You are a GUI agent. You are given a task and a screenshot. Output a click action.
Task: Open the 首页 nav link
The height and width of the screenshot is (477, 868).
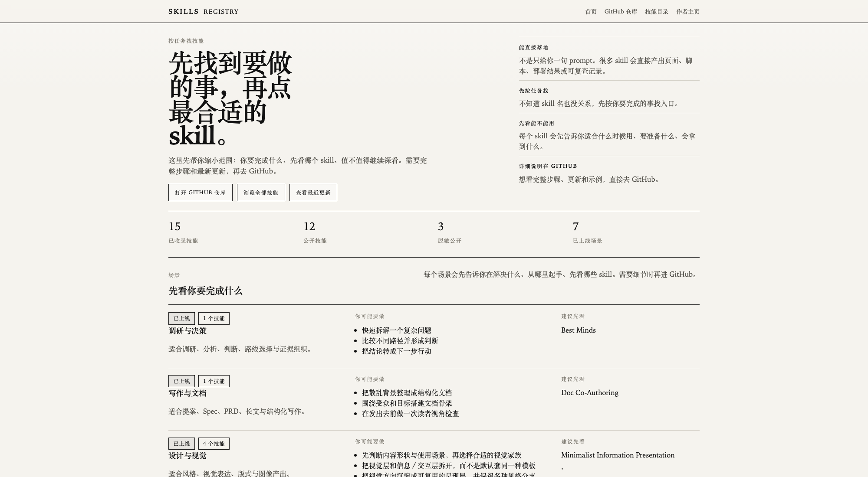pos(591,12)
